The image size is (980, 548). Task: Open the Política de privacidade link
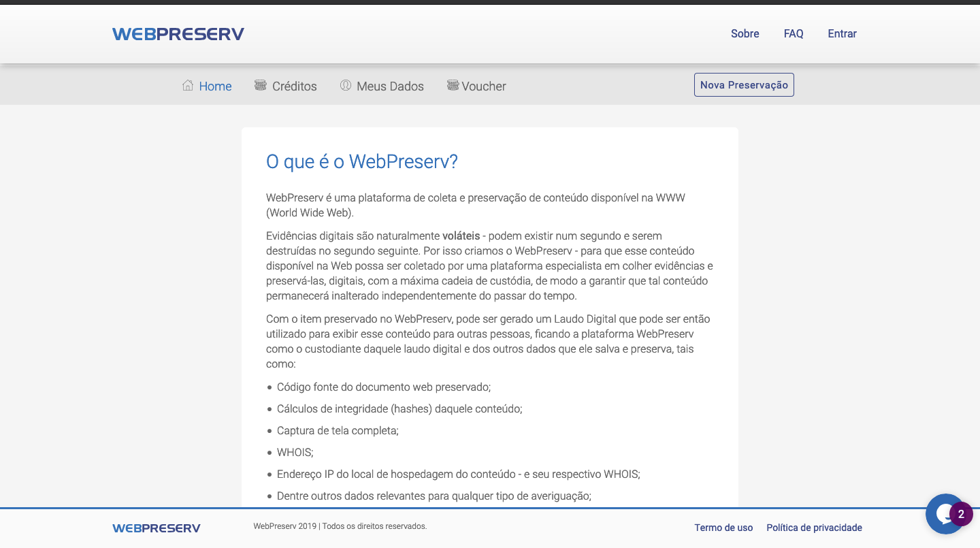click(814, 528)
